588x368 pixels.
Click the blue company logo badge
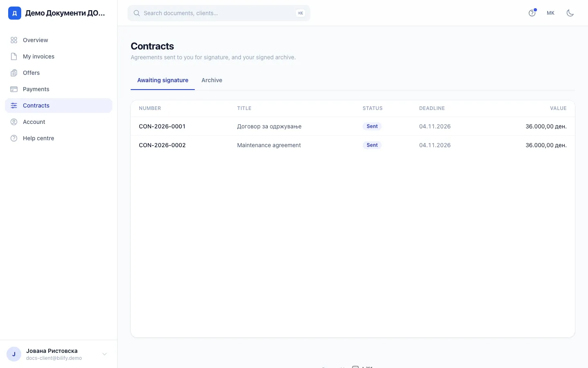(15, 13)
